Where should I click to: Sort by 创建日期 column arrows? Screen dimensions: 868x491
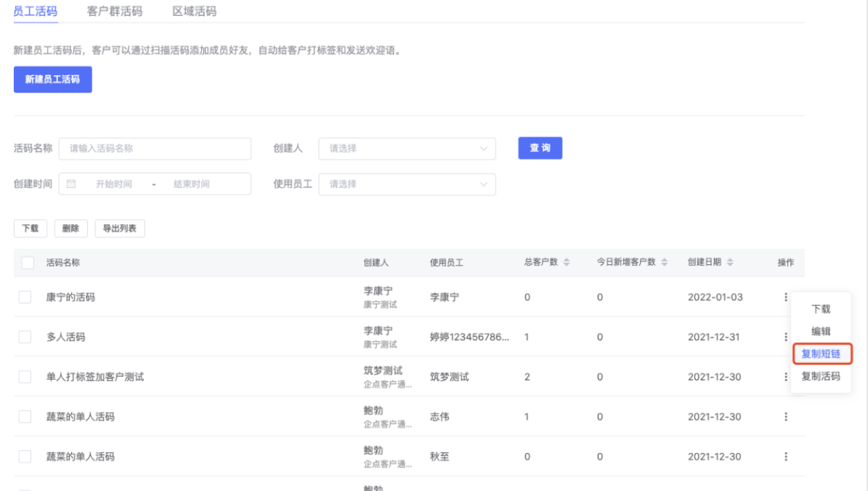pyautogui.click(x=730, y=263)
